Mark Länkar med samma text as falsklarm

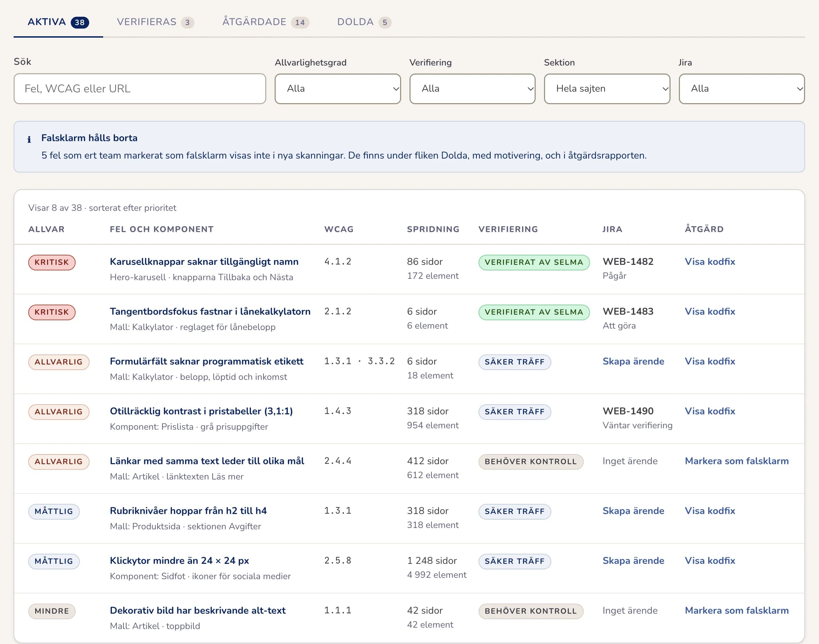pyautogui.click(x=736, y=461)
